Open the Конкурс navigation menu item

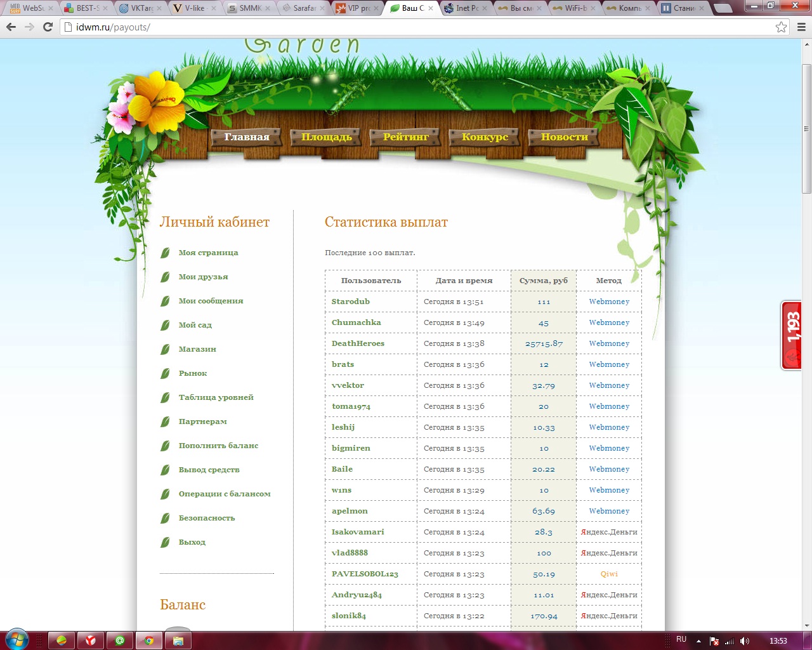point(485,137)
